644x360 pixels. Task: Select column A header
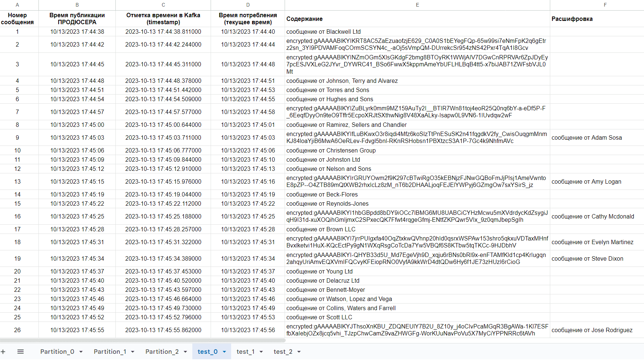click(x=17, y=5)
